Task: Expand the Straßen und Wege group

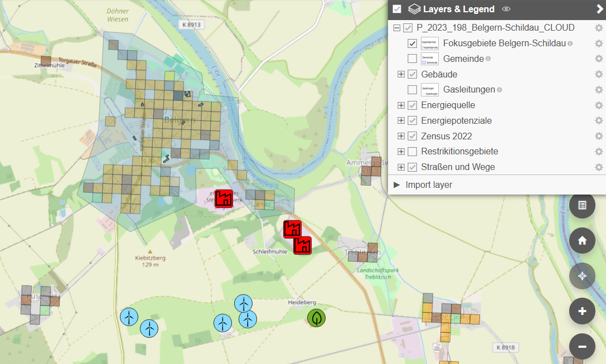Action: coord(401,167)
